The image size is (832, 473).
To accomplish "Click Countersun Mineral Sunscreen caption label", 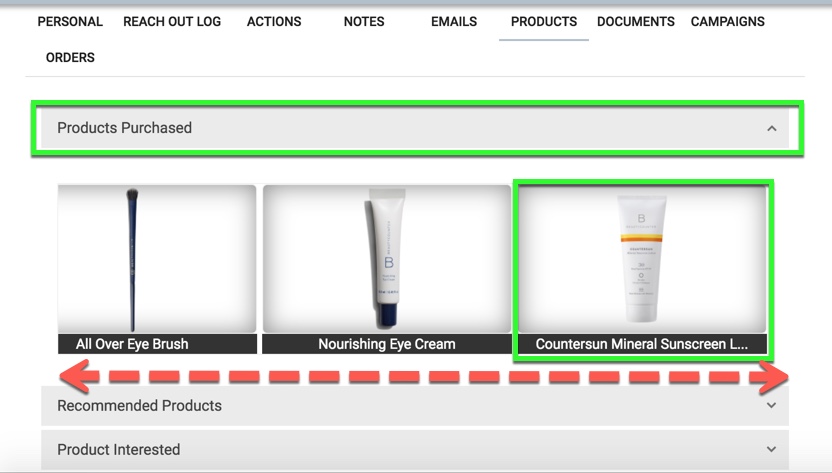I will 642,344.
